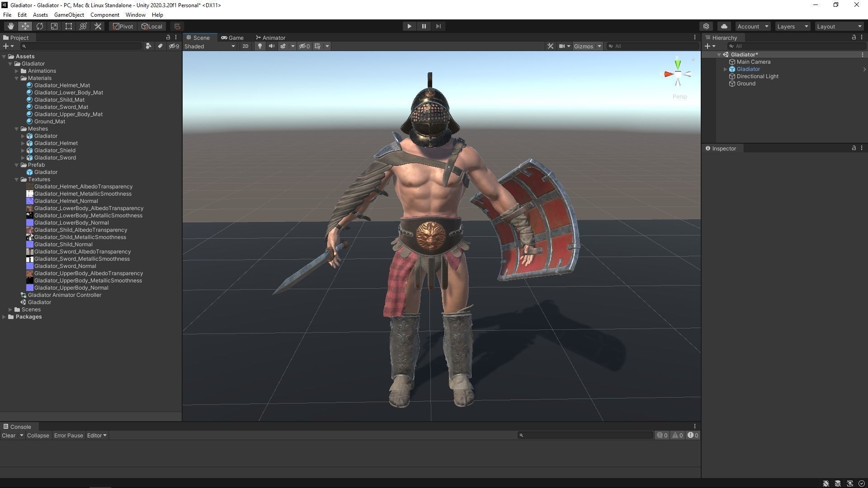Switch to the Animator tab

tap(270, 38)
